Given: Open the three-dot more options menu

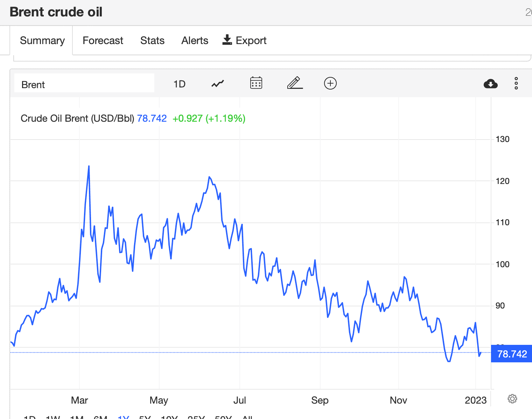Looking at the screenshot, I should coord(516,84).
